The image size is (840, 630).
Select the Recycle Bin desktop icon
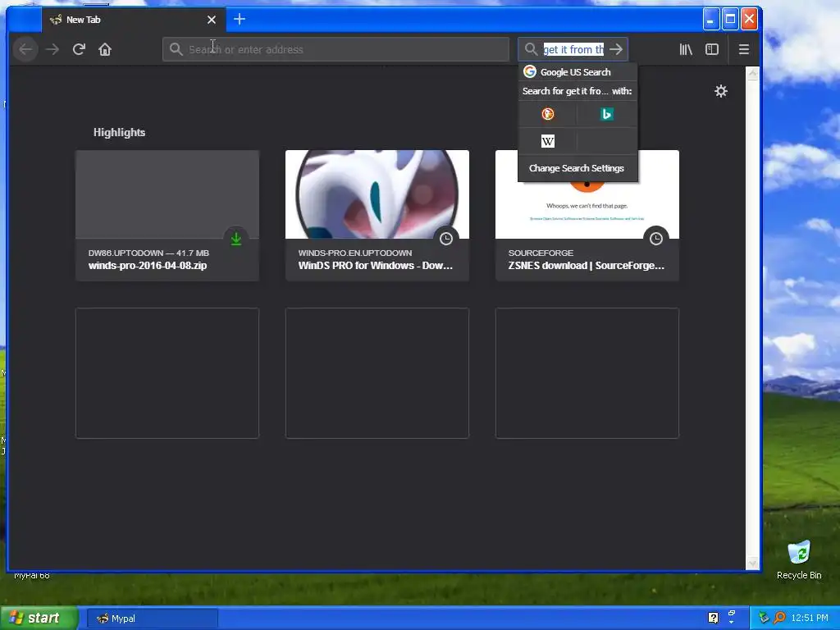click(x=799, y=560)
